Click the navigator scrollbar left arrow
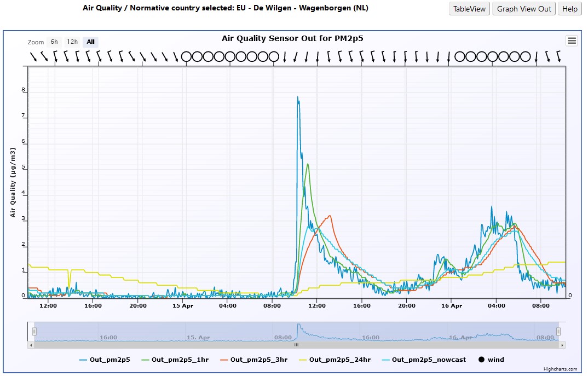This screenshot has width=588, height=376. [x=31, y=345]
